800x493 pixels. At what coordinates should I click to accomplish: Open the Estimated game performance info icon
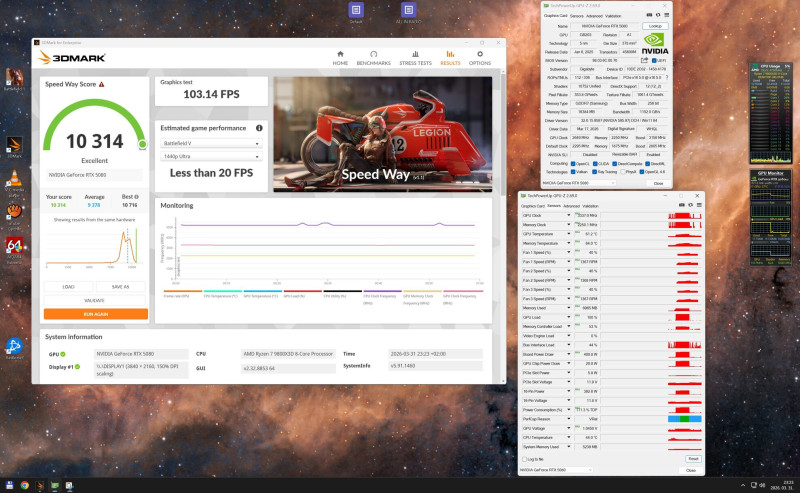tap(259, 128)
